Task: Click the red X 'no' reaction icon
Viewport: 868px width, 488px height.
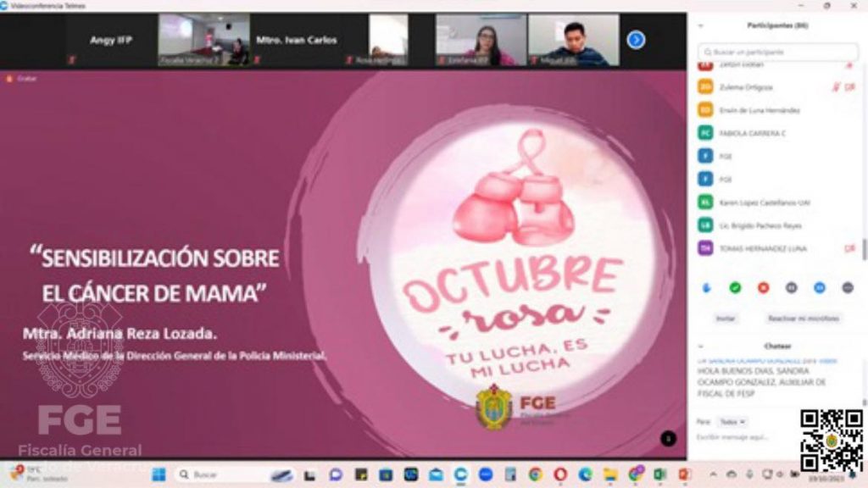Action: coord(763,288)
